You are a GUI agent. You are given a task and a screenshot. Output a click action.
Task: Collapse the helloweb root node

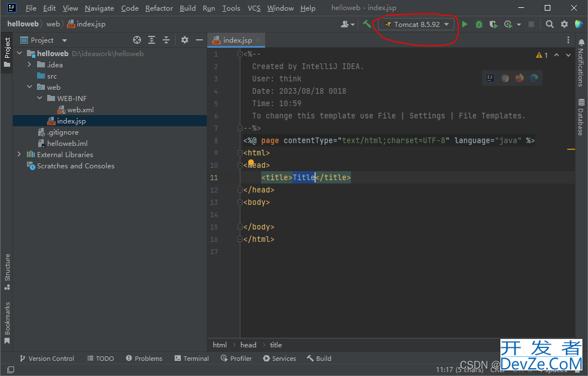tap(20, 54)
